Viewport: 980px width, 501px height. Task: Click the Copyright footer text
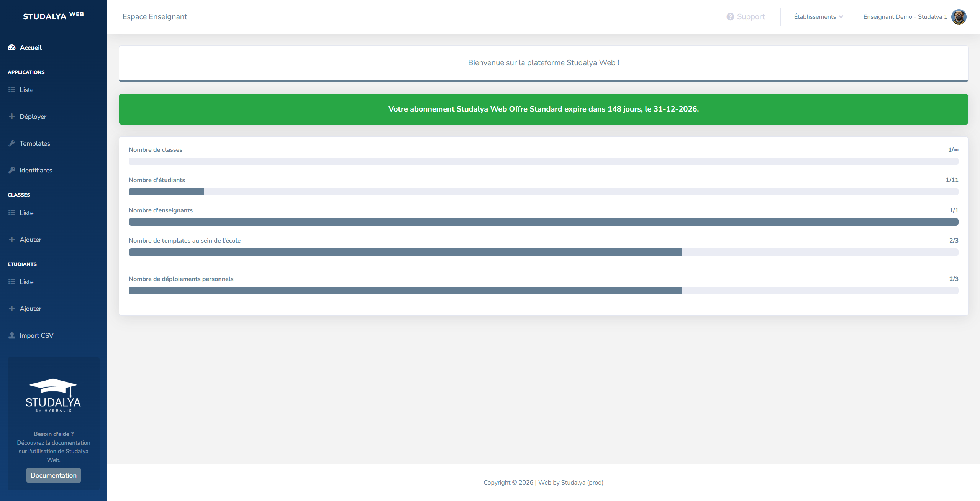543,483
